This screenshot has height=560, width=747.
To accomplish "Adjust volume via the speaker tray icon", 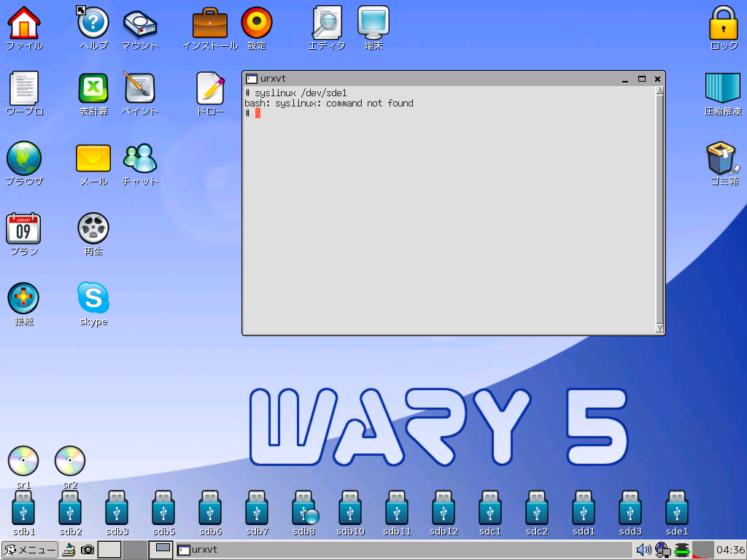I will (x=643, y=550).
